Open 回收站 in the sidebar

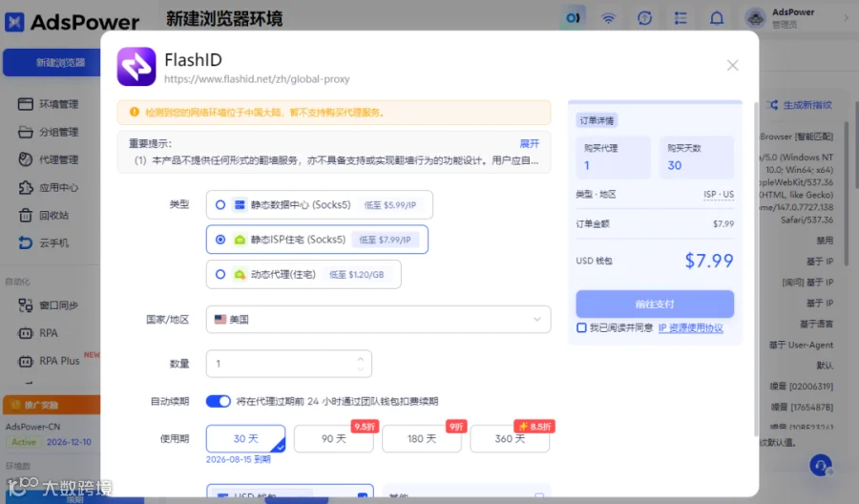click(43, 216)
